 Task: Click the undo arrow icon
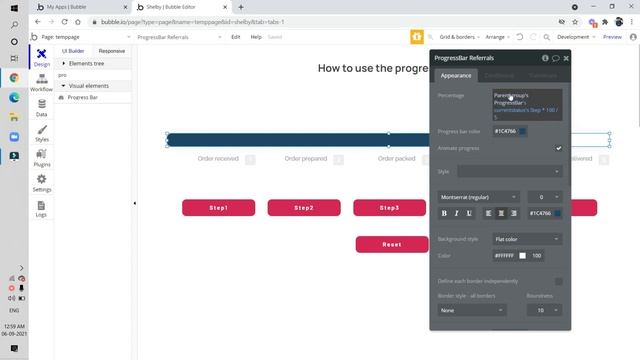520,37
